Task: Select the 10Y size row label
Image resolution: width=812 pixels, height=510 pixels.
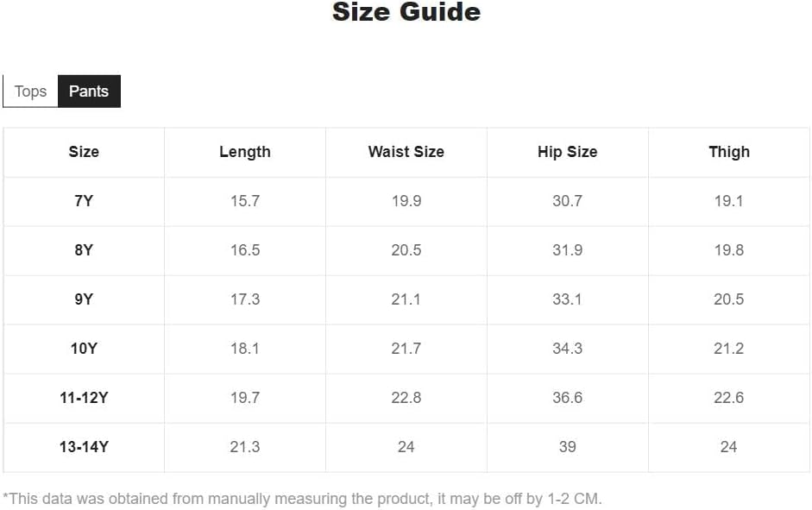Action: (x=84, y=349)
